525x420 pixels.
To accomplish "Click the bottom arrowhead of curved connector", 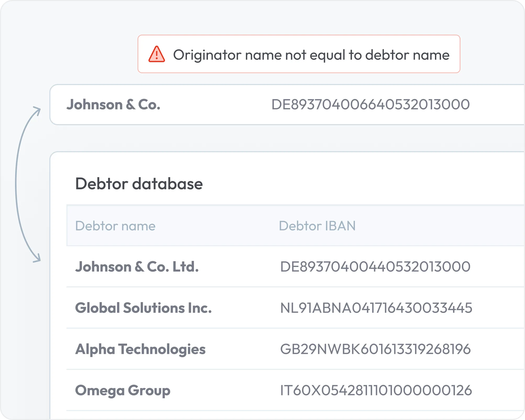I will [37, 258].
